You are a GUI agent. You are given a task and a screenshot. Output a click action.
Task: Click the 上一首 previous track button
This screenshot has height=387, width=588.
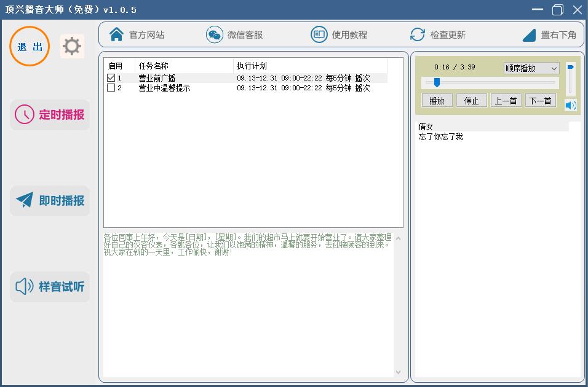[506, 100]
